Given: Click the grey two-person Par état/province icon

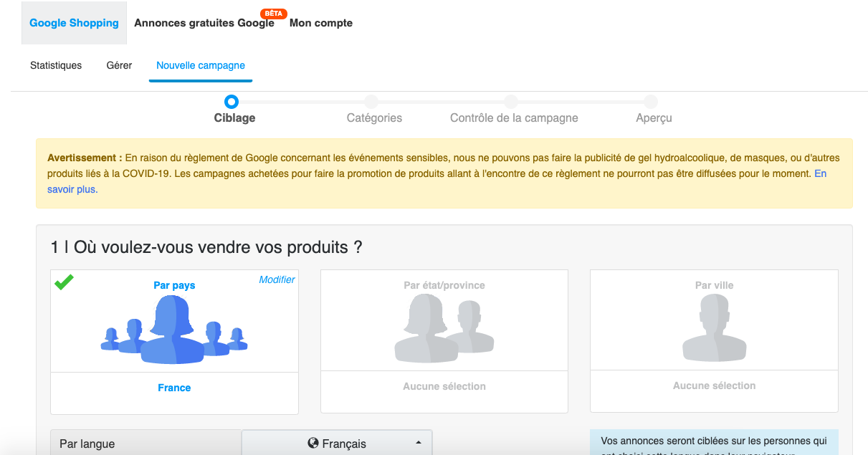Looking at the screenshot, I should tap(444, 327).
